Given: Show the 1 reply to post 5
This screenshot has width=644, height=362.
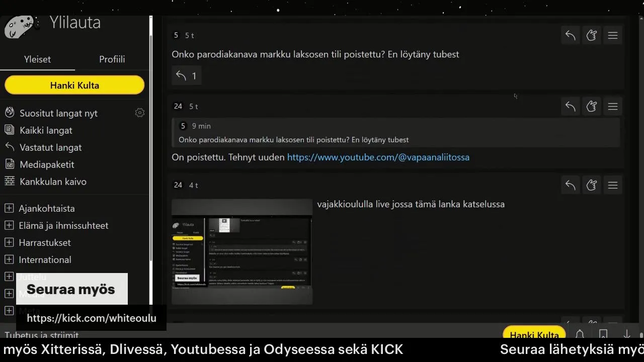Looking at the screenshot, I should (x=186, y=75).
